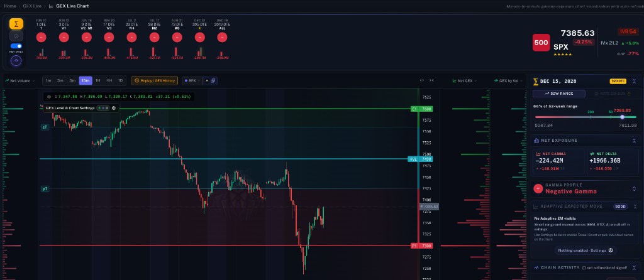Collapse the Adaptive Expected Move panel
644x280 pixels.
pos(634,207)
